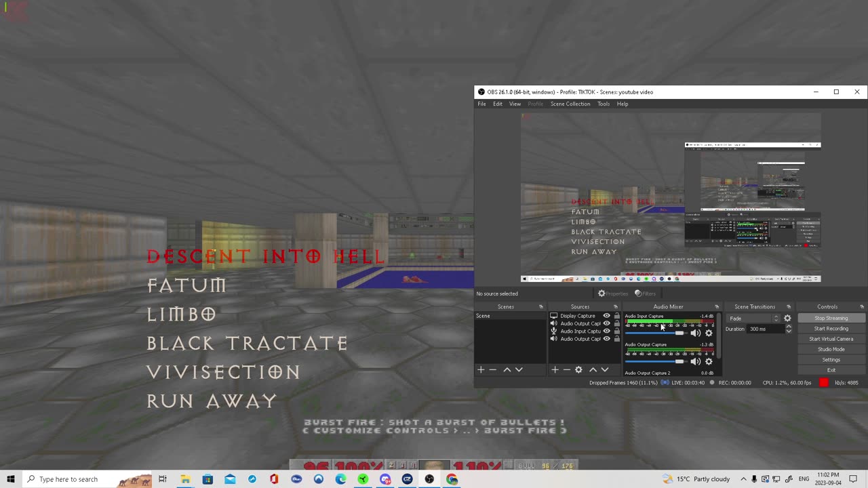Click the microphone icon in the system tray
Viewport: 868px width, 488px height.
[754, 479]
